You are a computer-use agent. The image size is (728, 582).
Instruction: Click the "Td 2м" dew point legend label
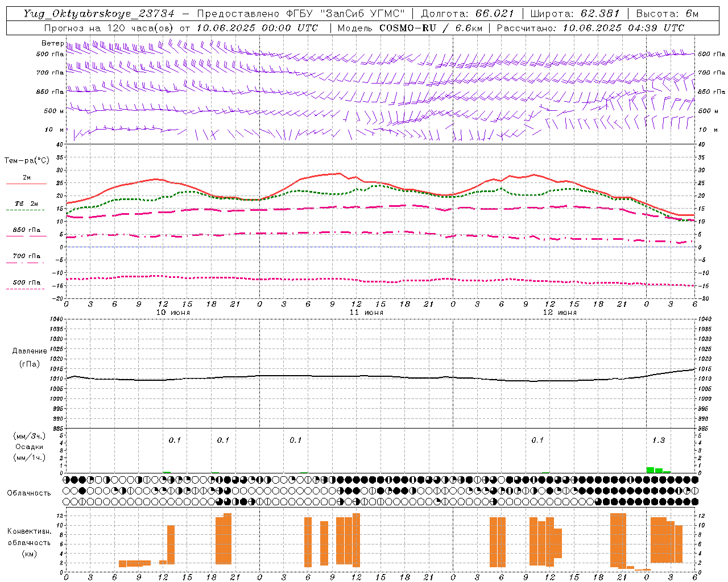pyautogui.click(x=27, y=203)
